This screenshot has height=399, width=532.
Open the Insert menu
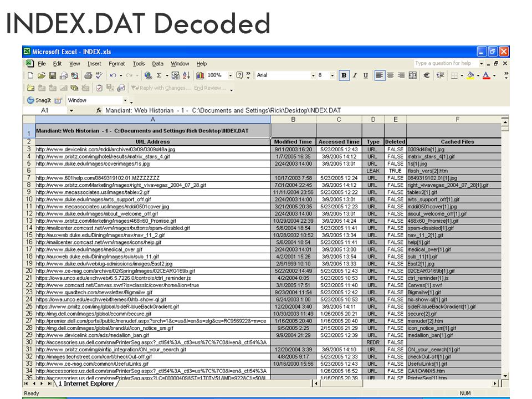coord(94,63)
